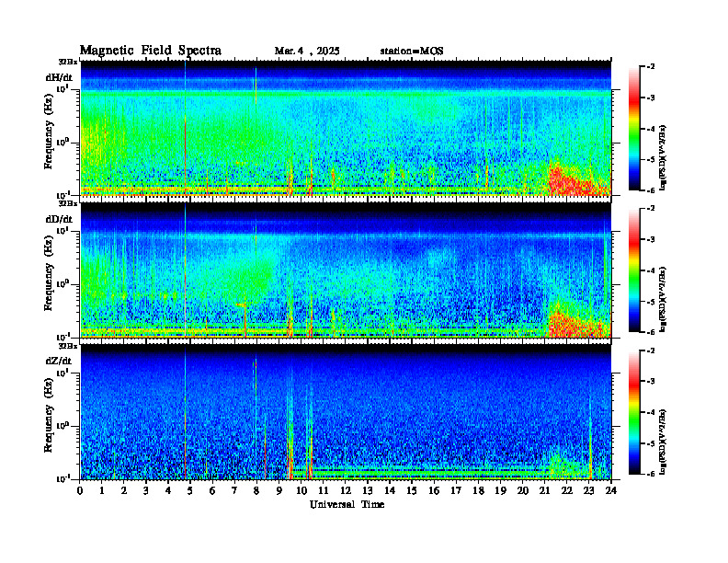Click the "32Hz" label of dZ/dt panel
This screenshot has width=728, height=563.
click(68, 346)
